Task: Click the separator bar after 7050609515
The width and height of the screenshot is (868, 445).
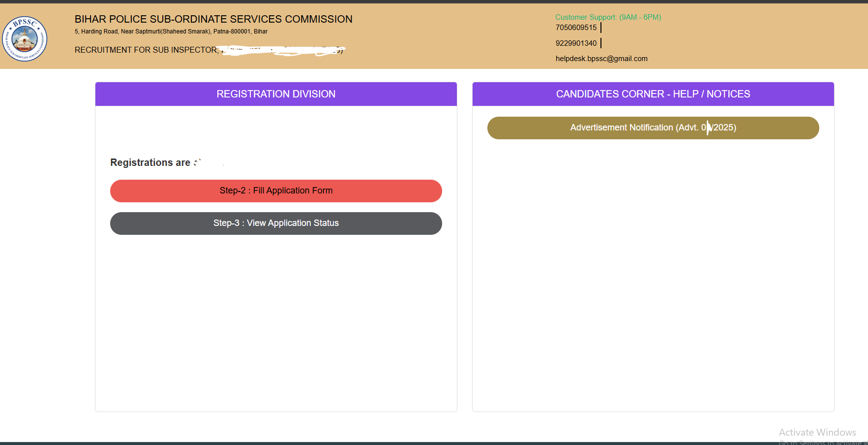Action: click(x=601, y=28)
